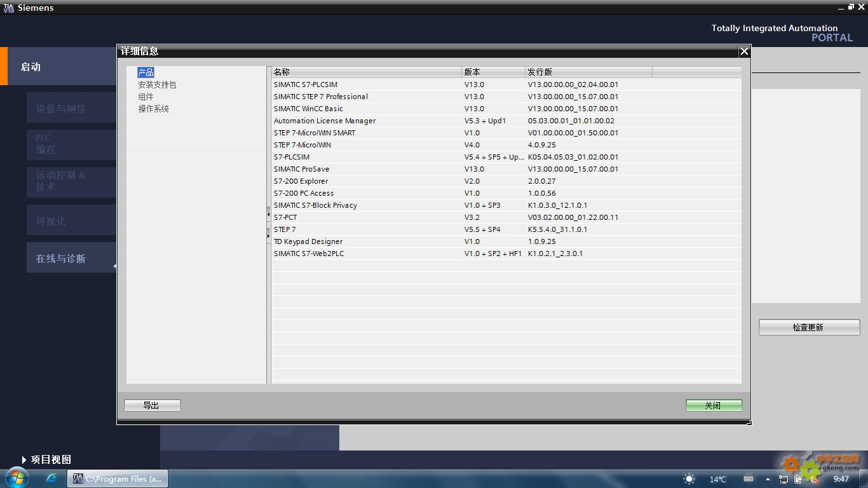Viewport: 868px width, 488px height.
Task: Open the on-screen keyboard tray icon
Action: click(749, 479)
